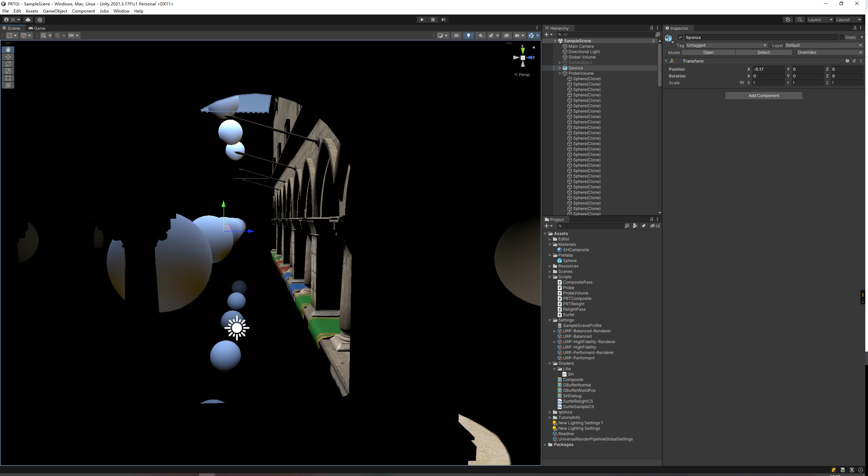Open the Package Manager toolbar icon
Screen dimensions: 868x476
40,20
